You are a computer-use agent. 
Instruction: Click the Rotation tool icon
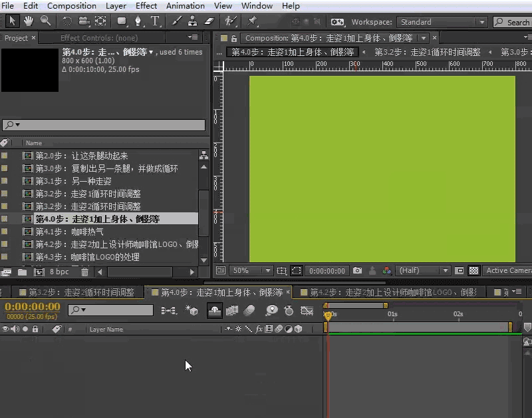click(66, 21)
